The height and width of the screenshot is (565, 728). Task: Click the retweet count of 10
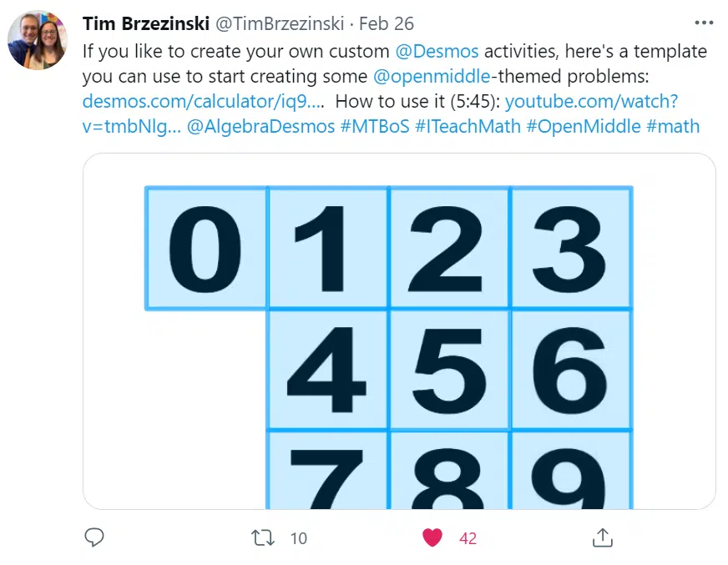click(x=299, y=538)
